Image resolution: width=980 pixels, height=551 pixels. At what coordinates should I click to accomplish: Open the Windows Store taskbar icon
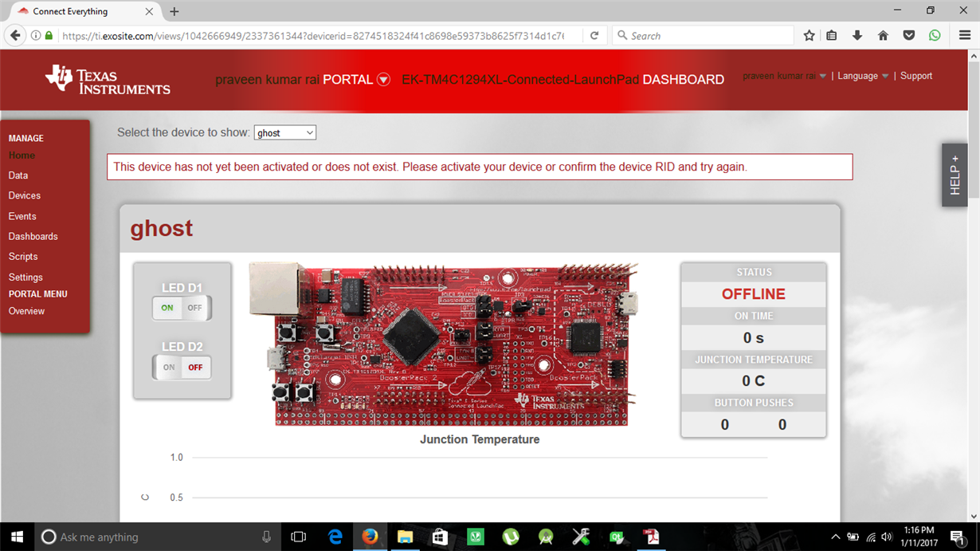[x=440, y=537]
